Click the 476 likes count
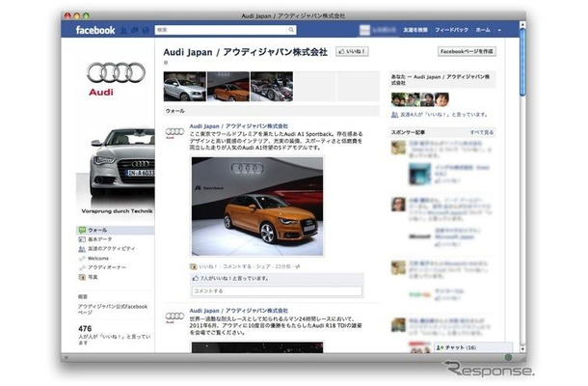588x386 pixels. pyautogui.click(x=85, y=328)
